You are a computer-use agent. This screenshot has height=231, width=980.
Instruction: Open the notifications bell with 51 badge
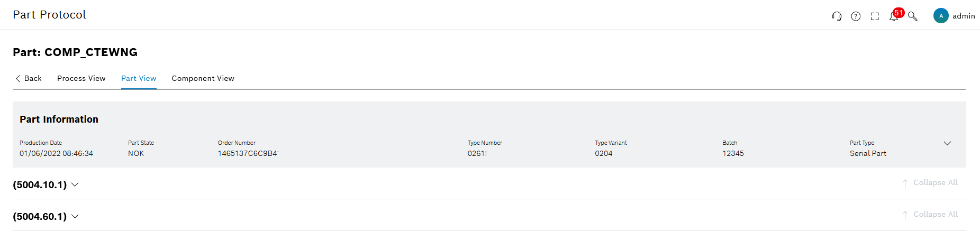pos(894,16)
